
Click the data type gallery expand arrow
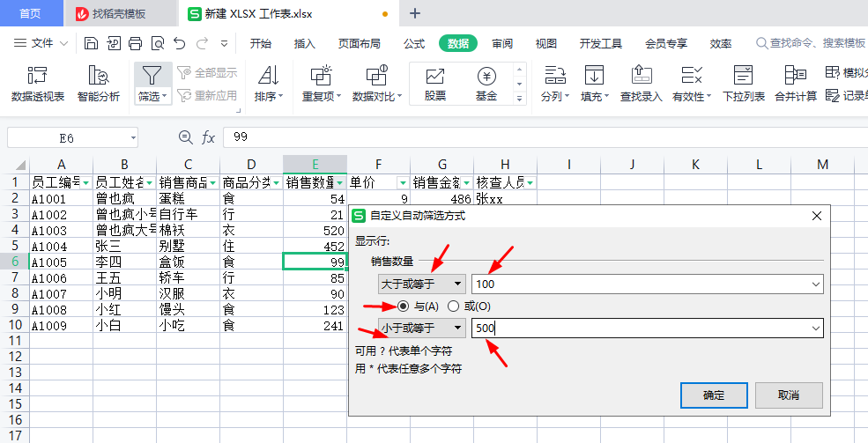[519, 99]
